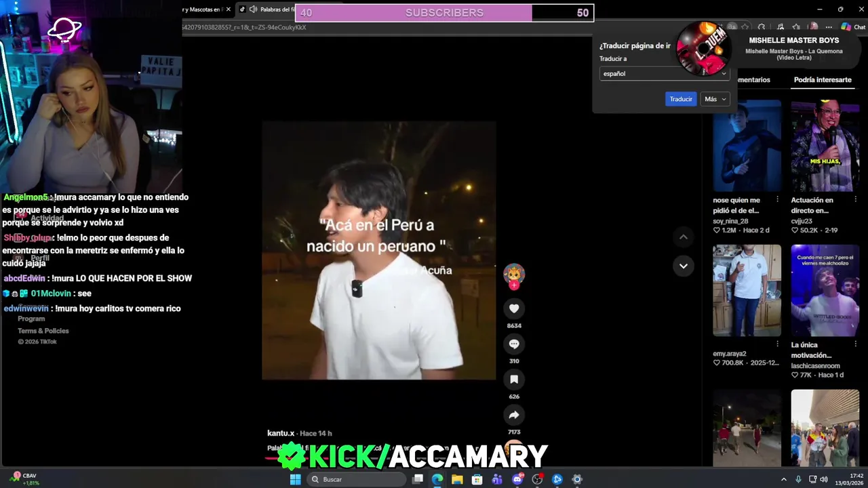
Task: Open clock showing 17:42
Action: pyautogui.click(x=850, y=479)
